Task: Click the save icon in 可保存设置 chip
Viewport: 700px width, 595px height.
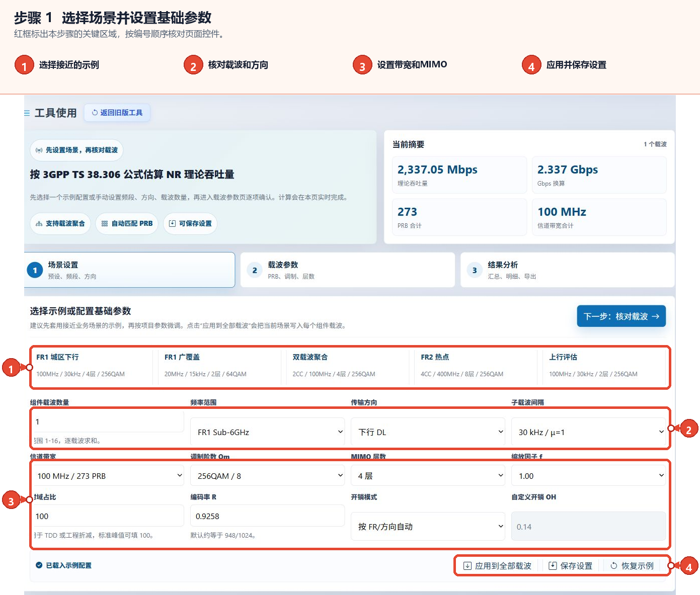Action: [x=173, y=224]
